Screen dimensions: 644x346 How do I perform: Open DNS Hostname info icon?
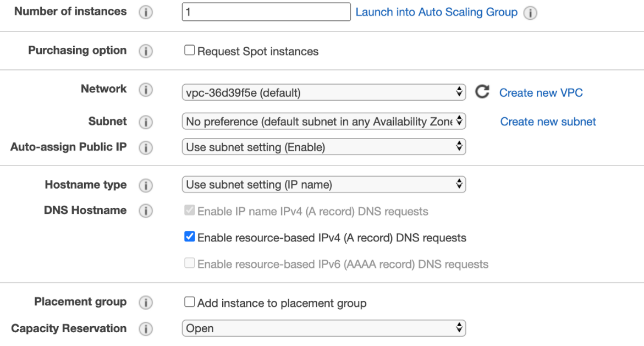point(145,211)
